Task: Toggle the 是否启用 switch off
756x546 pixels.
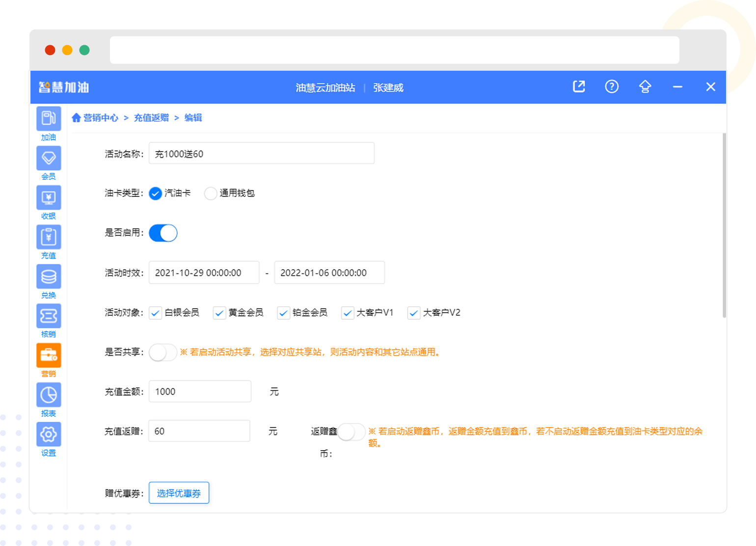Action: pos(163,233)
